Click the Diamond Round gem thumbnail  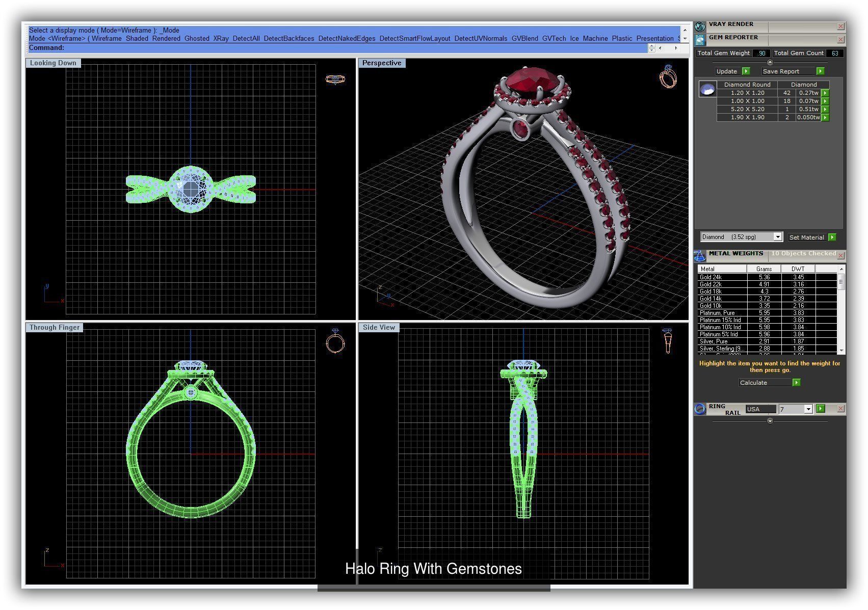point(707,89)
